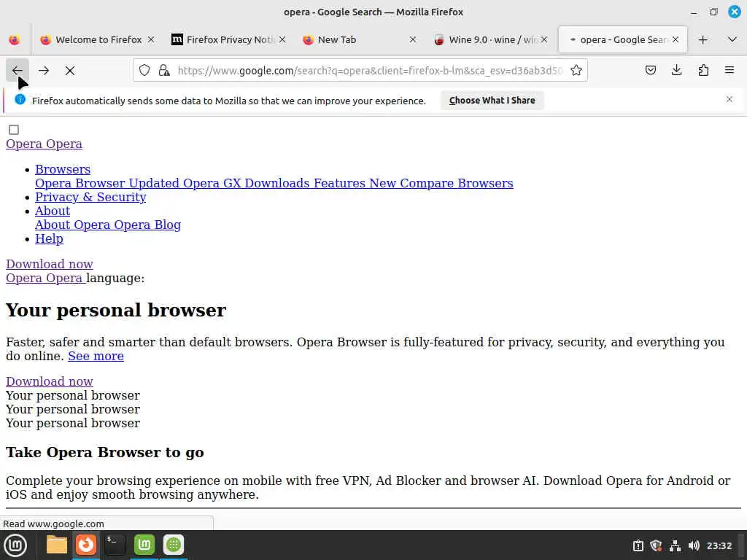Image resolution: width=747 pixels, height=560 pixels.
Task: Open the top Opera Opera link
Action: 44,144
